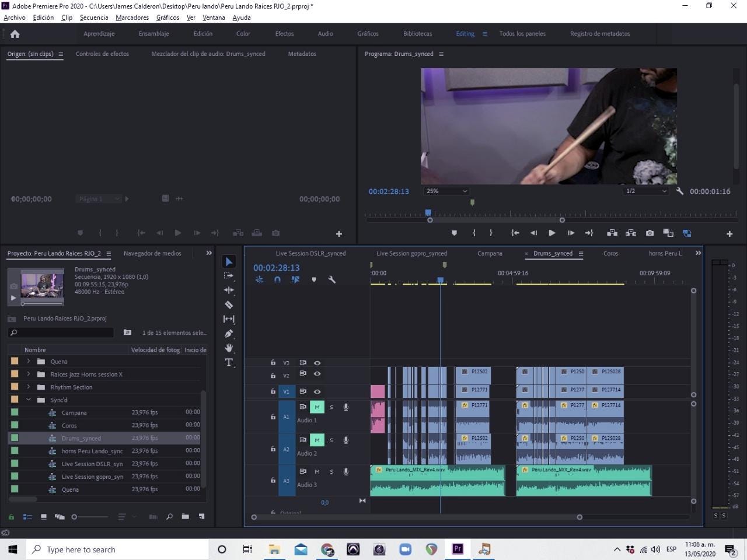This screenshot has height=560, width=747.
Task: Click Project panel search field
Action: coord(61,332)
